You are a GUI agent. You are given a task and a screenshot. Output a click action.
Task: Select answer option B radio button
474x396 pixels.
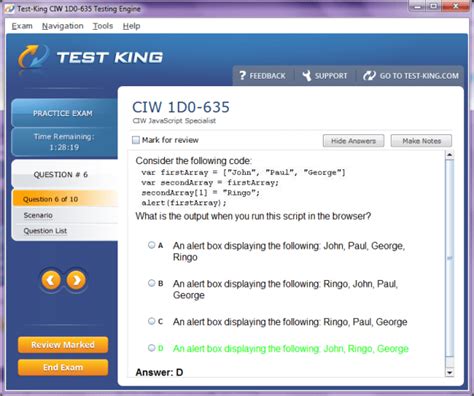pyautogui.click(x=151, y=283)
